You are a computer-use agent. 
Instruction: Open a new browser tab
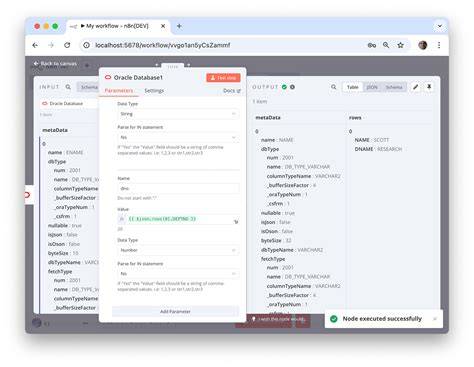pos(179,26)
